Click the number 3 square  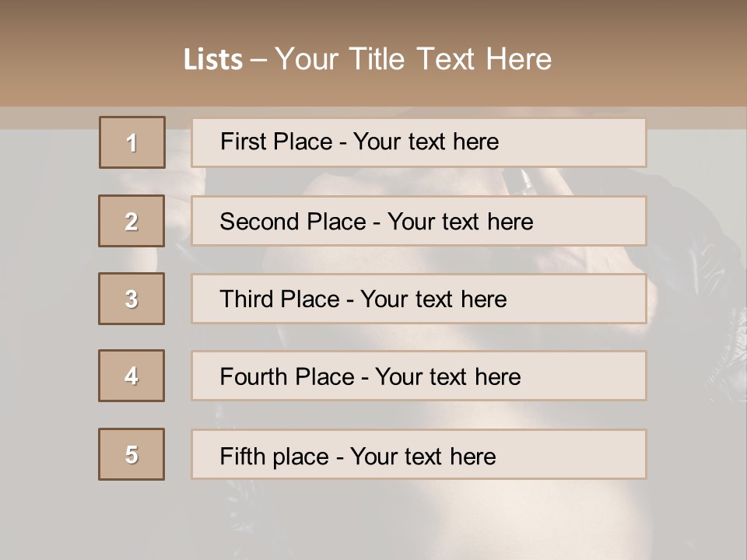(x=132, y=299)
